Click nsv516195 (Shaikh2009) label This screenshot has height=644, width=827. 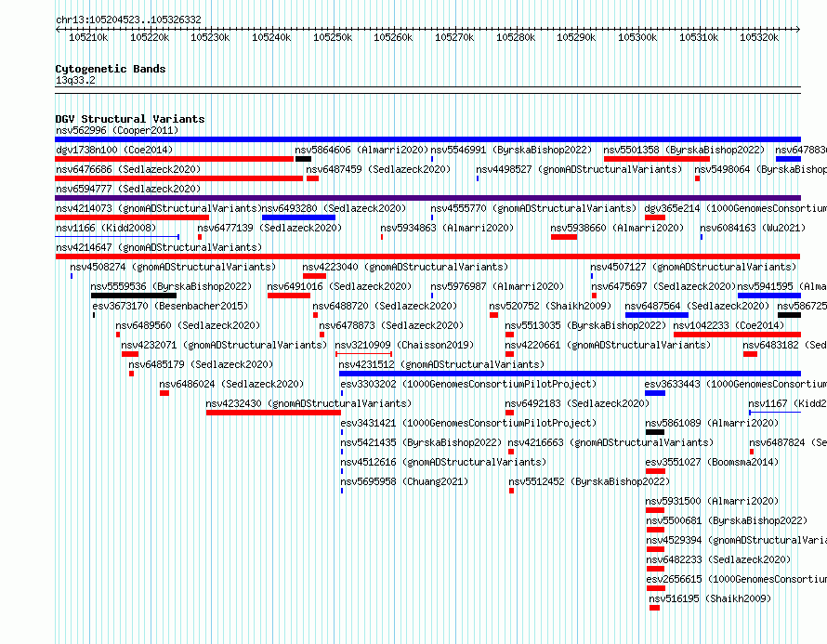[x=710, y=598]
